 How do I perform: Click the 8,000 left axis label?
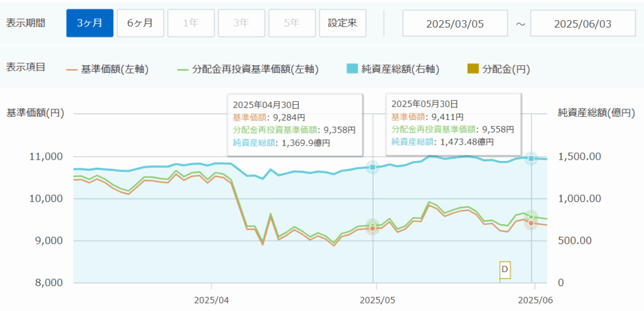pos(48,283)
